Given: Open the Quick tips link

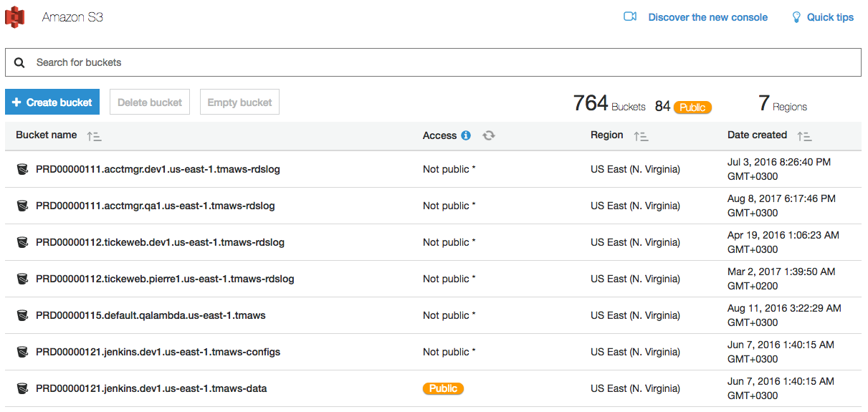Looking at the screenshot, I should (x=830, y=17).
